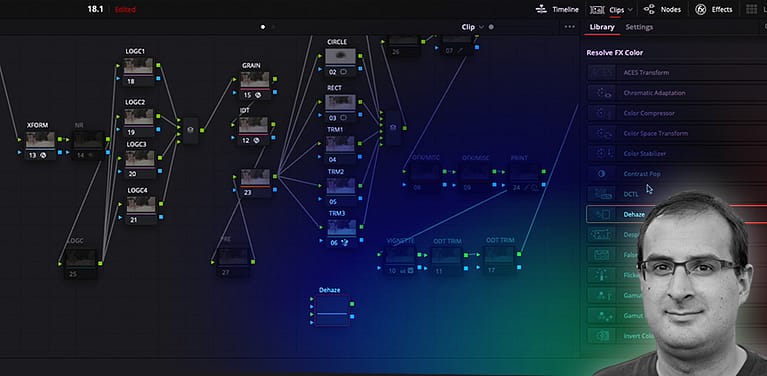The height and width of the screenshot is (376, 767).
Task: Expand the Clips dropdown chevron
Action: pyautogui.click(x=630, y=10)
